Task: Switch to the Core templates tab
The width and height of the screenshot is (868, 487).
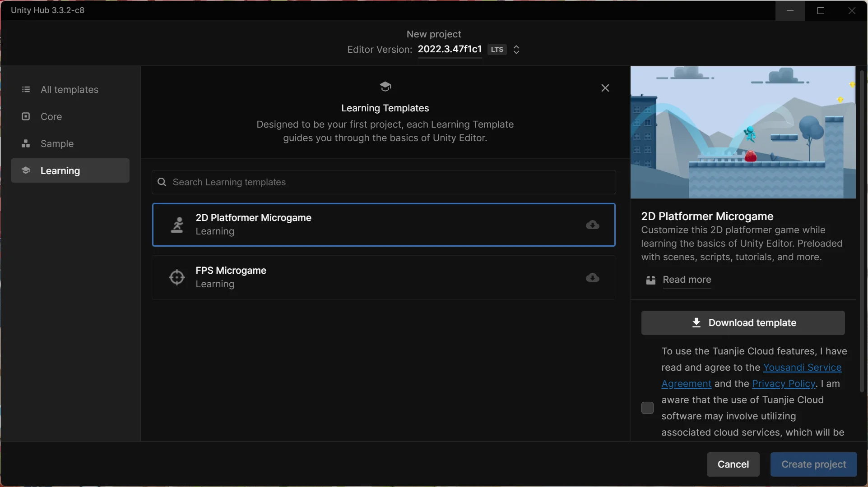Action: [x=51, y=116]
